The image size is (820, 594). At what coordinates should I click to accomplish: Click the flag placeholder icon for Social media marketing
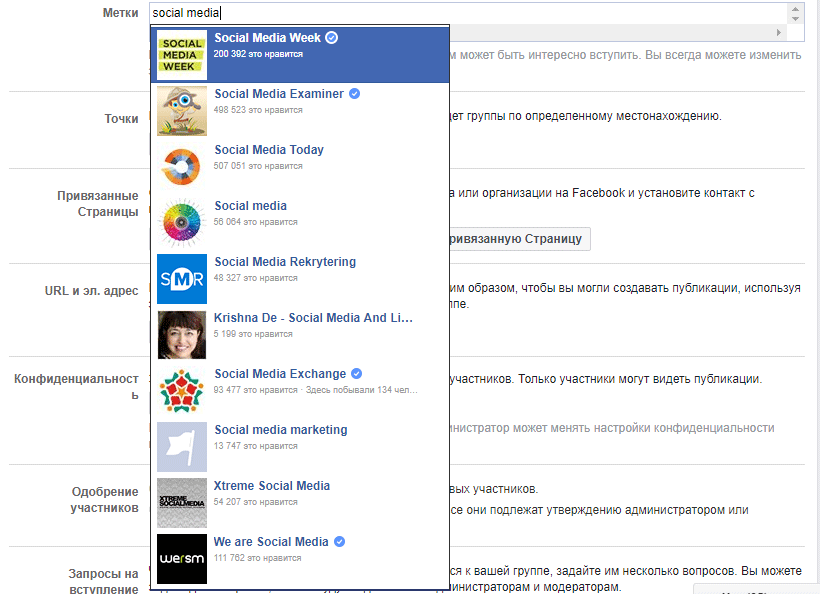point(181,447)
